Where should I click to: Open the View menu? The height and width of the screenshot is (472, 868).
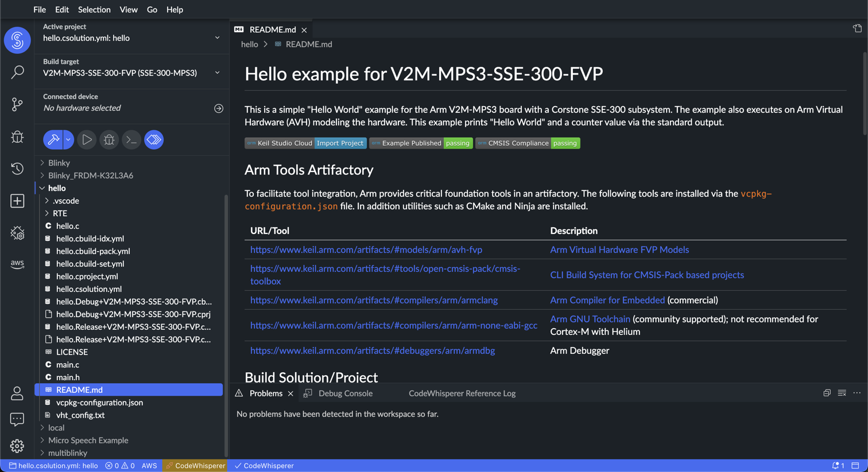coord(129,10)
